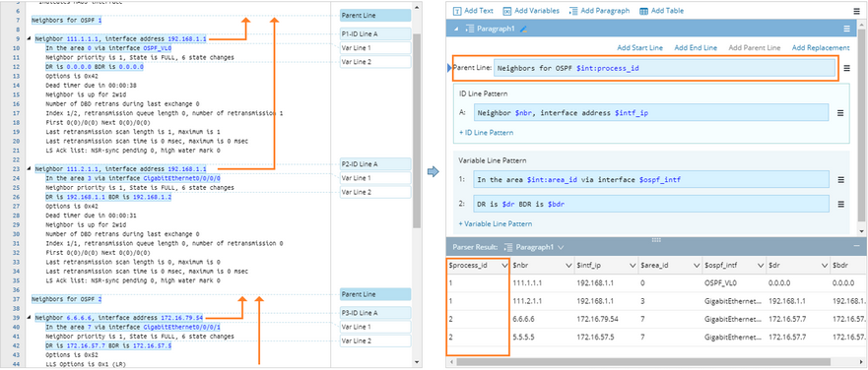Image resolution: width=868 pixels, height=370 pixels.
Task: Open the $nbr column dropdown arrow
Action: pos(568,266)
